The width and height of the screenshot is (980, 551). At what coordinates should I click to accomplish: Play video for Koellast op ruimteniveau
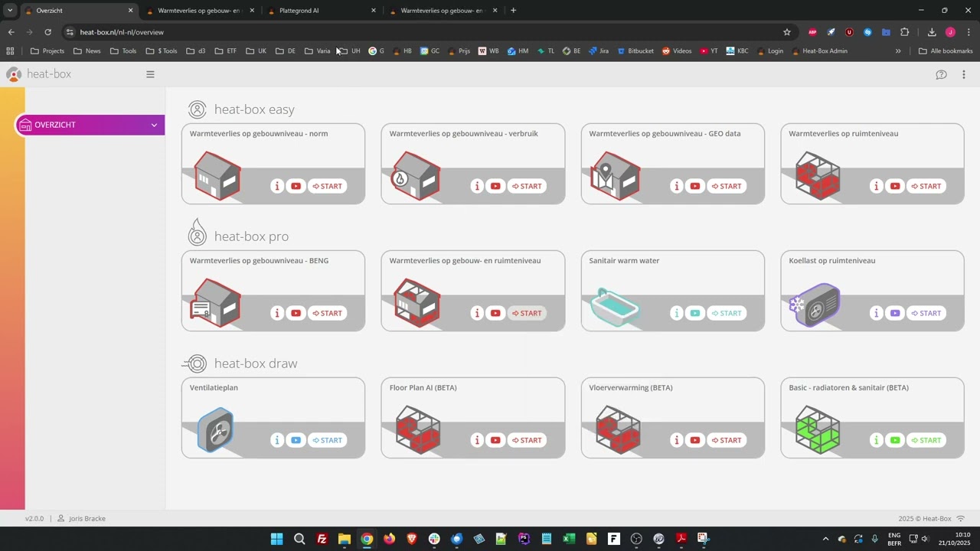tap(895, 313)
